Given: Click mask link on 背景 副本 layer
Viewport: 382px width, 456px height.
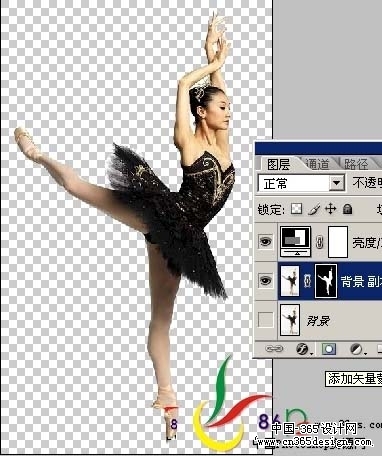Looking at the screenshot, I should 307,281.
